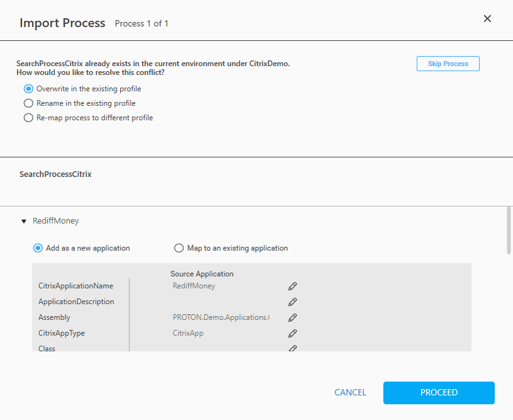Click the Skip Process button
The width and height of the screenshot is (513, 420).
(x=448, y=64)
